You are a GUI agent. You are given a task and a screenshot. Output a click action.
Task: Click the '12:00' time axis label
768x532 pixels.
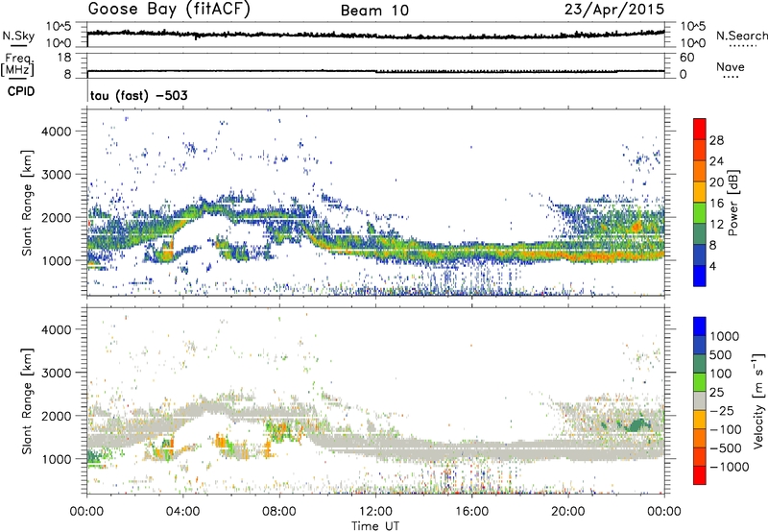[375, 512]
